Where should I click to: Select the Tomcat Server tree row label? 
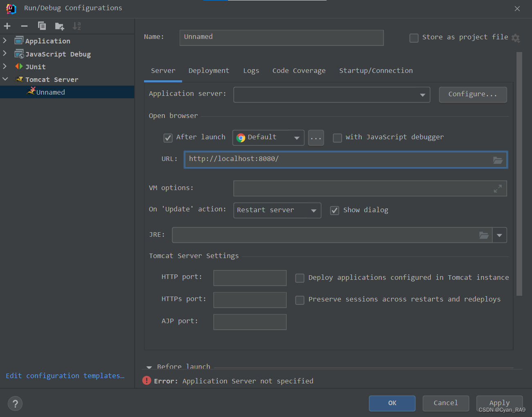tap(52, 79)
